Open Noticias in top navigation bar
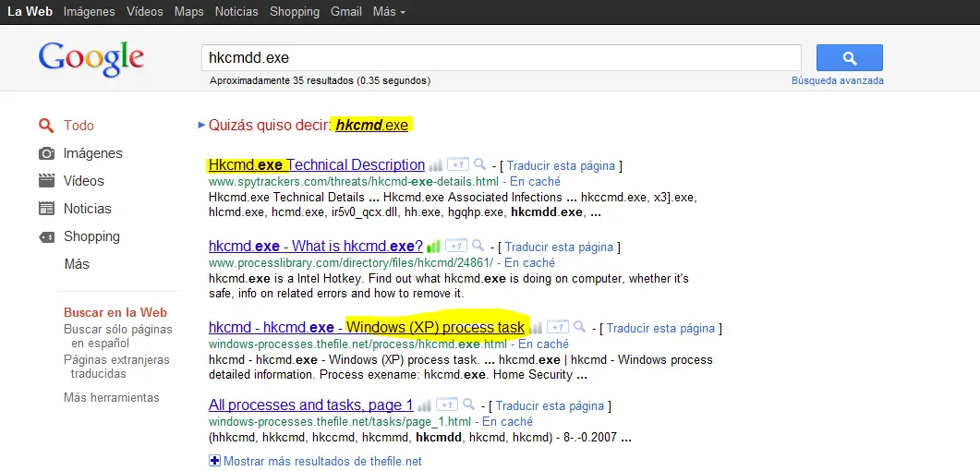Viewport: 980px width, 471px height. point(236,12)
